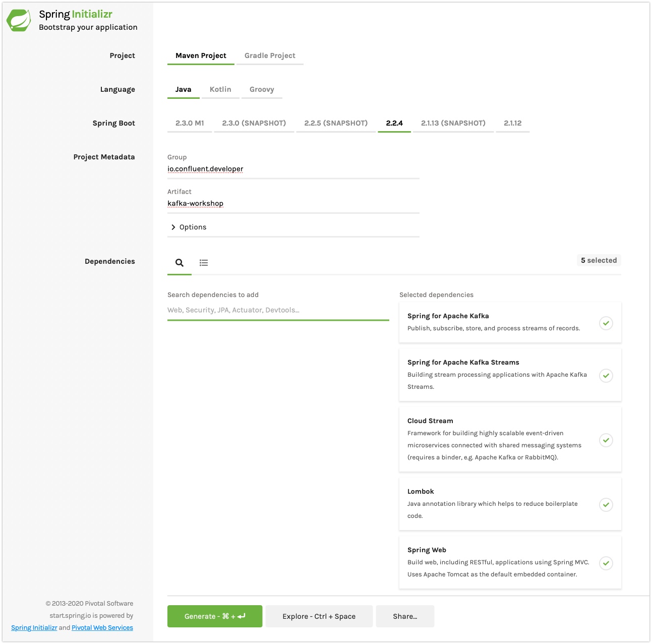Image resolution: width=652 pixels, height=644 pixels.
Task: Click the Lombok card title
Action: [421, 492]
